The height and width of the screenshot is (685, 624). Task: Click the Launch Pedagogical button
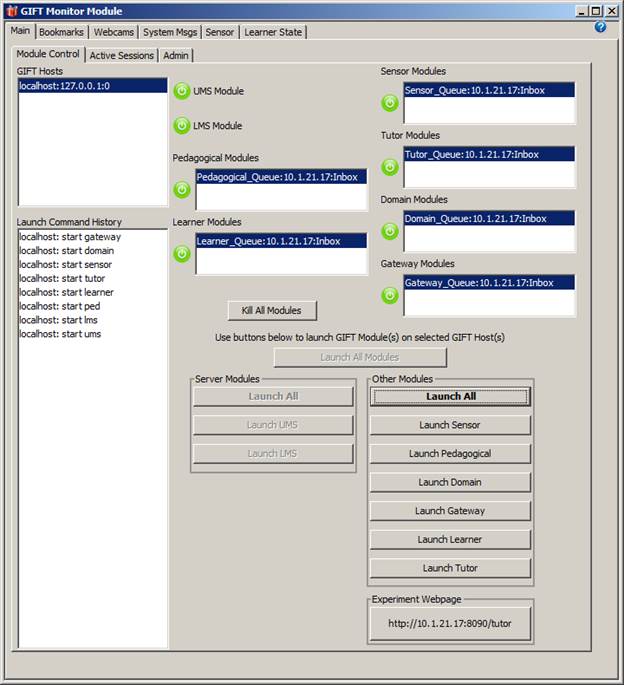click(451, 454)
